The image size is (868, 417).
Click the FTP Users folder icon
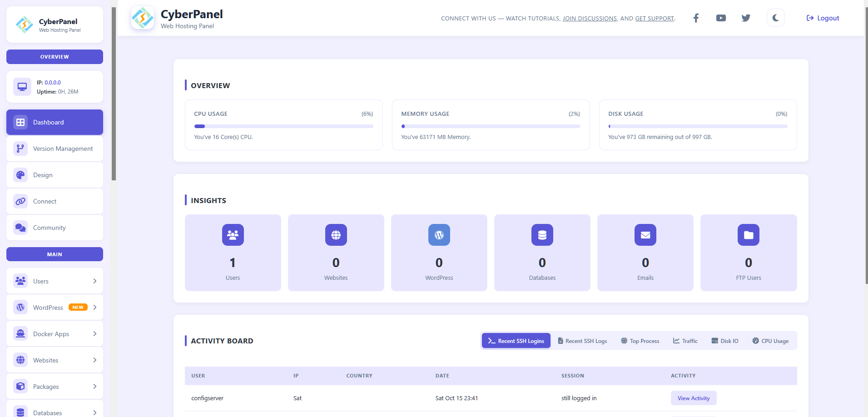[748, 235]
